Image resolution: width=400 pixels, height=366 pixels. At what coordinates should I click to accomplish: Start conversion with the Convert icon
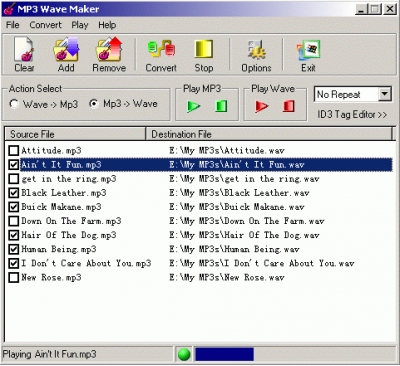tap(161, 49)
